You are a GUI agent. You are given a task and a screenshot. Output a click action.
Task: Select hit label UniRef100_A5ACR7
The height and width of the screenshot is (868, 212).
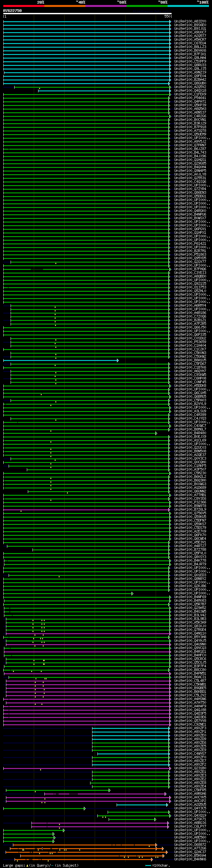pyautogui.click(x=190, y=40)
